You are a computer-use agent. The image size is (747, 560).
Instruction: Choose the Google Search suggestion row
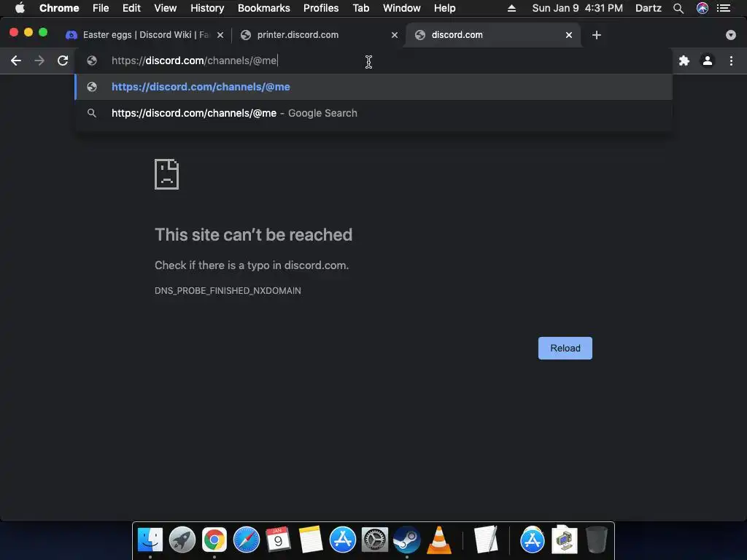coord(373,113)
